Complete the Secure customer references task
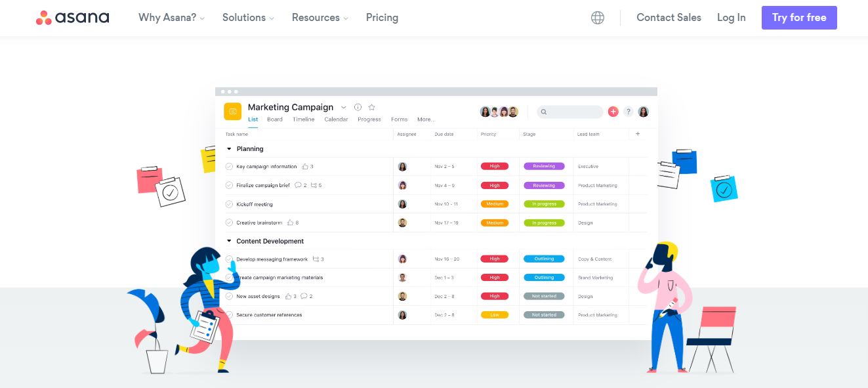 pyautogui.click(x=229, y=315)
